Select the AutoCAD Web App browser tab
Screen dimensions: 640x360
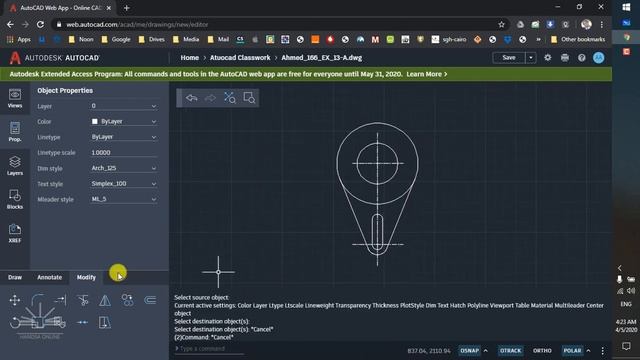coord(60,8)
